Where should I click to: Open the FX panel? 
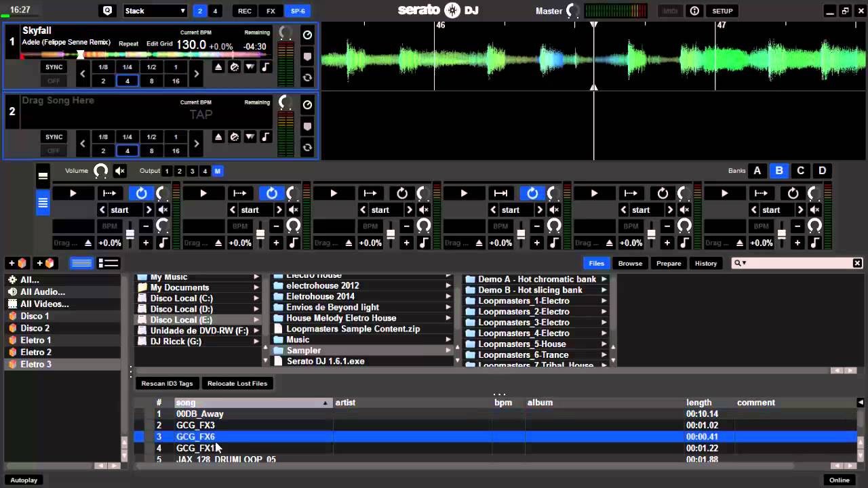[x=271, y=11]
